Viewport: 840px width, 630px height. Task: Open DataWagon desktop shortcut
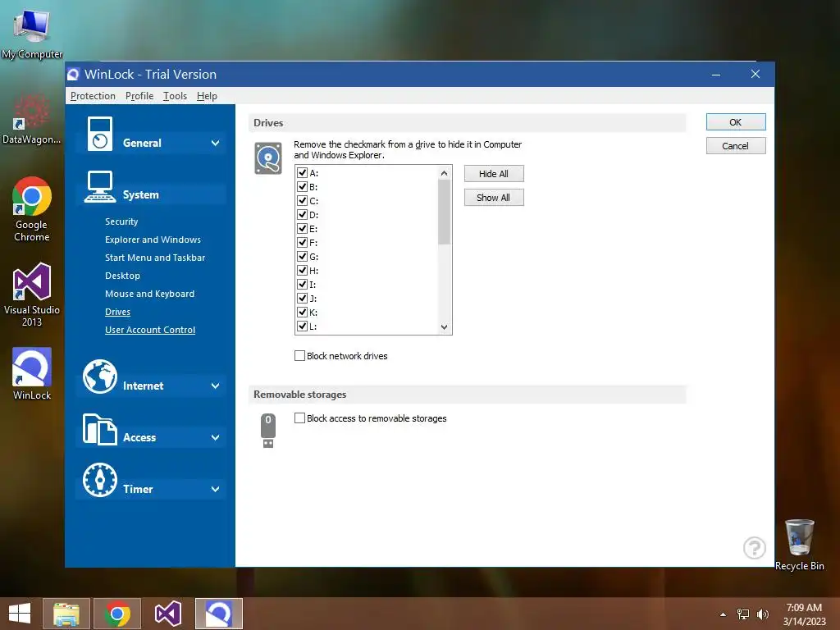(x=32, y=119)
